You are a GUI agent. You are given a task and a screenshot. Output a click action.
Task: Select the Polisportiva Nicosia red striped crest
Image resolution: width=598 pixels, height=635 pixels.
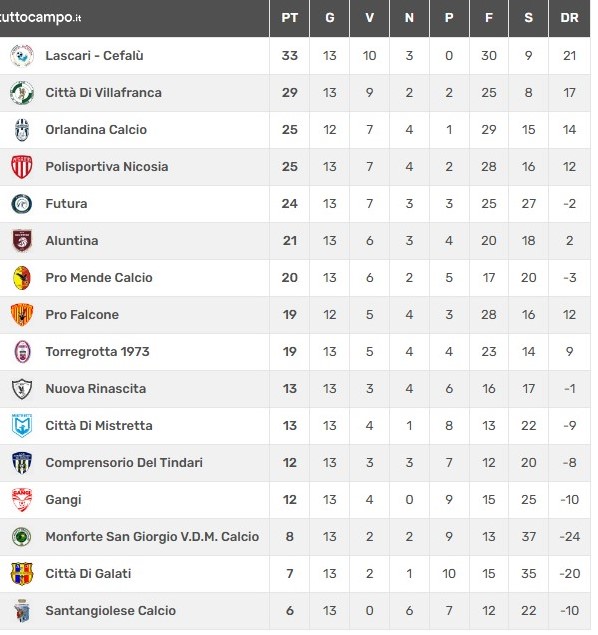pos(22,167)
